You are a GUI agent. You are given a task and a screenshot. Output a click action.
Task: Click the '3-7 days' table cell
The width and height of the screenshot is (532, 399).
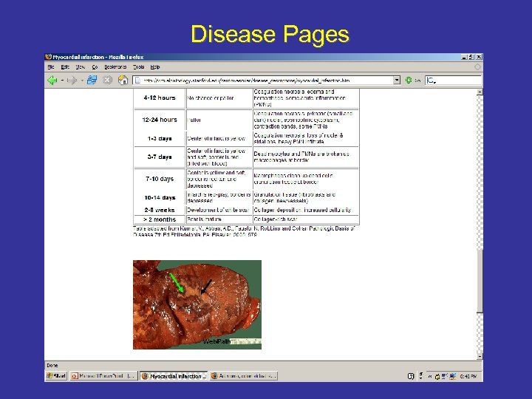(x=160, y=157)
